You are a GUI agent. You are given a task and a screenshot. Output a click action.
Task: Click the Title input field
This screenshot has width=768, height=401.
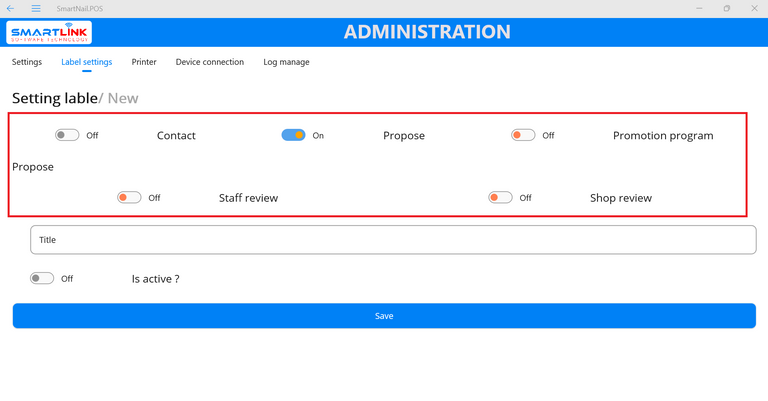393,240
